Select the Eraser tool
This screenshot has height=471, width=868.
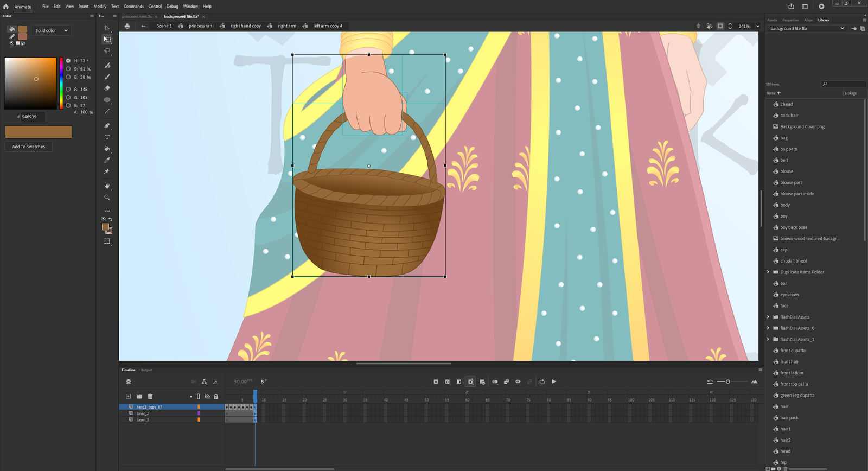[107, 88]
